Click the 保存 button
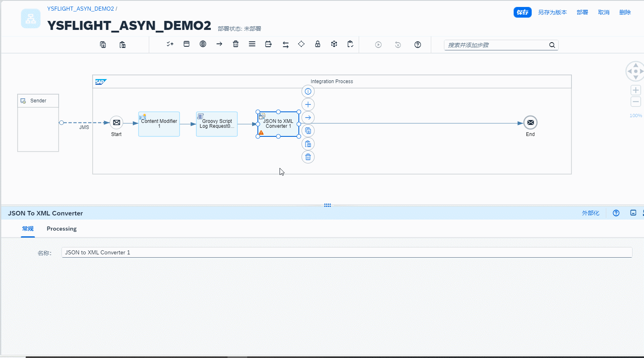The image size is (644, 358). pyautogui.click(x=522, y=12)
